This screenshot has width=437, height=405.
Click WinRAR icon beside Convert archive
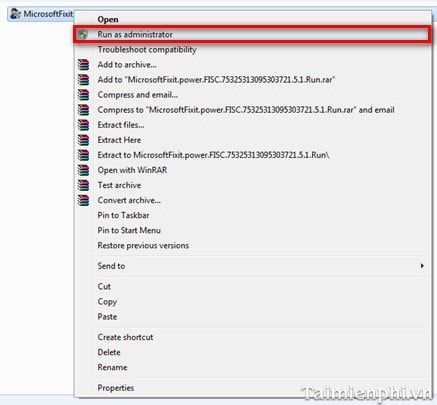point(83,200)
